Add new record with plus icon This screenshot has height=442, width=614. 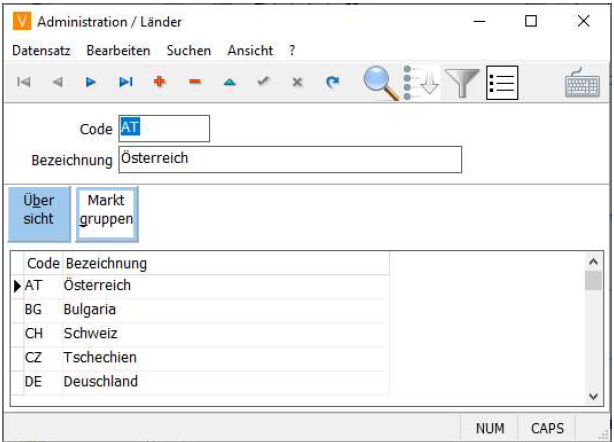click(159, 83)
